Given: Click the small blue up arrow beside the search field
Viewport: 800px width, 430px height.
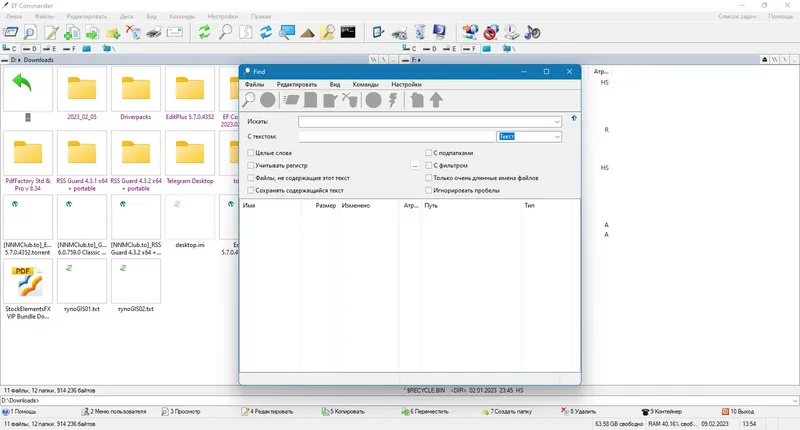Looking at the screenshot, I should [x=574, y=118].
